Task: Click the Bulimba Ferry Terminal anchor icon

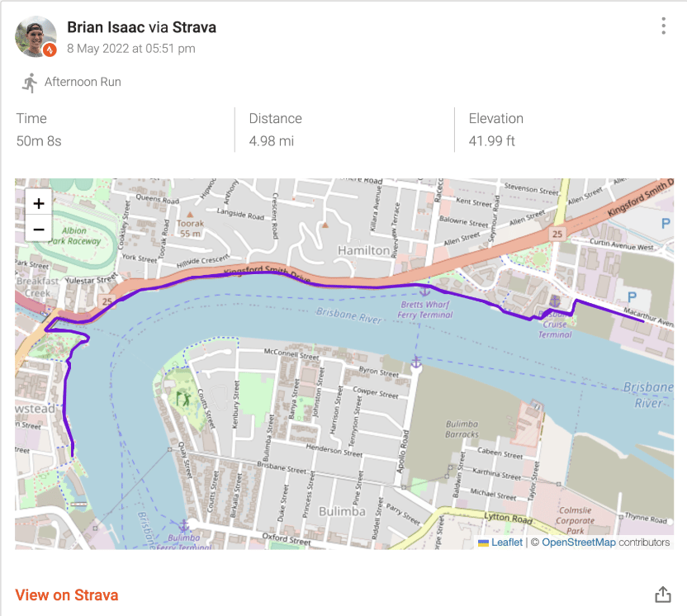Action: click(x=184, y=525)
